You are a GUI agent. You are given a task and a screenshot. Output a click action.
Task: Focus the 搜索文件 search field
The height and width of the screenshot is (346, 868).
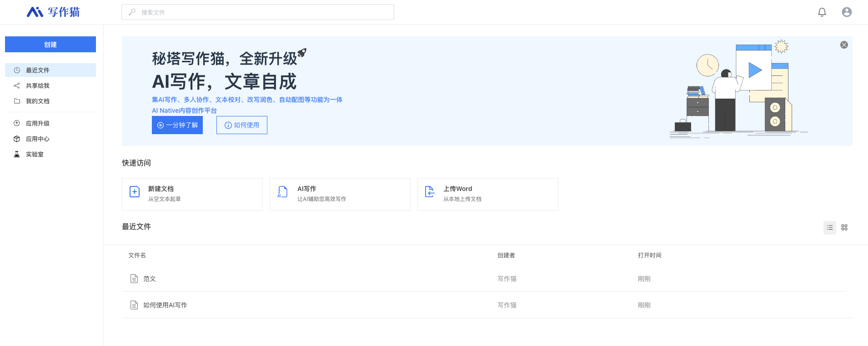258,12
